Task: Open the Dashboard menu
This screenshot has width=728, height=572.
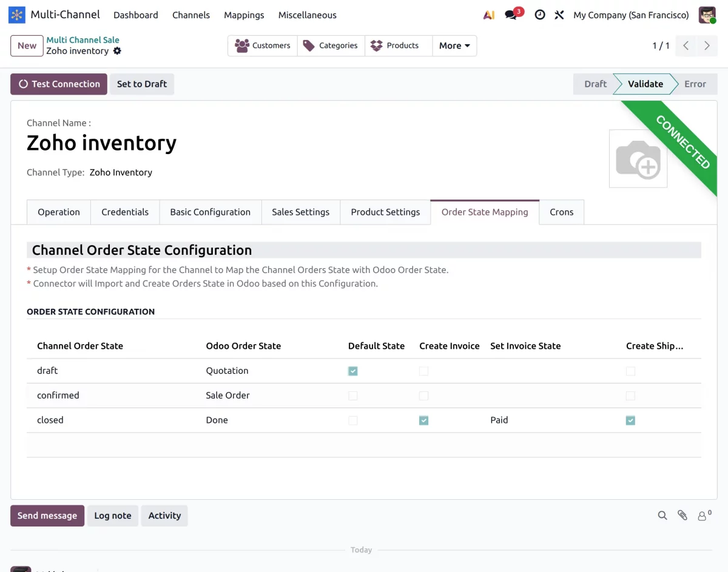Action: 136,15
